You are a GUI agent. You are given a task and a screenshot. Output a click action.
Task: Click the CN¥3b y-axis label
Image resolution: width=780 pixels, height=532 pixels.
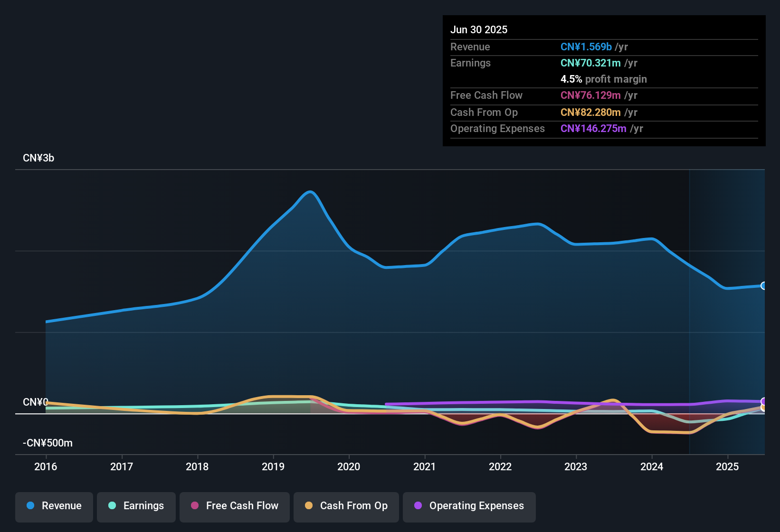[x=38, y=158]
